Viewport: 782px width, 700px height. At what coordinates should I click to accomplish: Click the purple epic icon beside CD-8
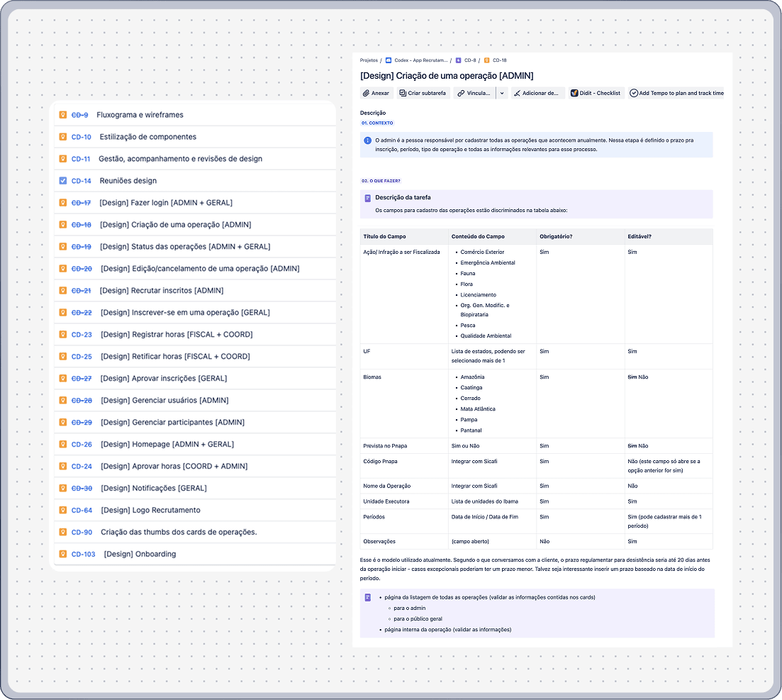pyautogui.click(x=458, y=61)
